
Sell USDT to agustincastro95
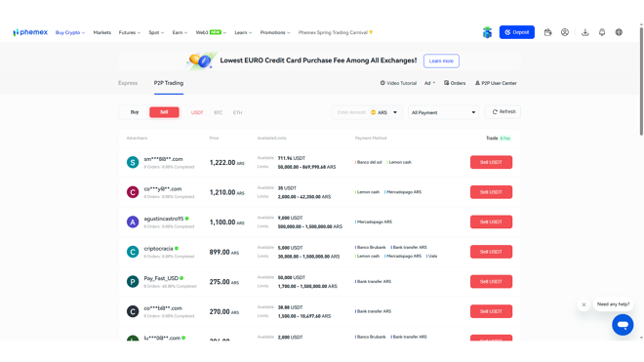click(491, 221)
